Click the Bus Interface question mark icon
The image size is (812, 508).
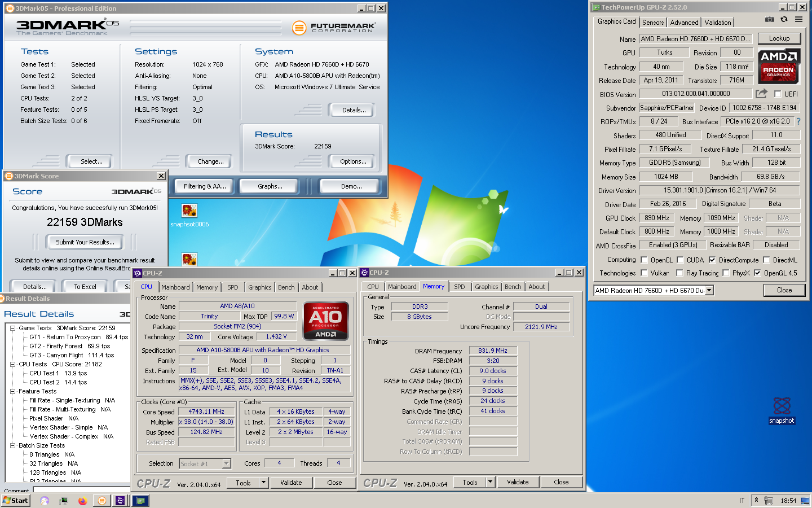coord(798,121)
